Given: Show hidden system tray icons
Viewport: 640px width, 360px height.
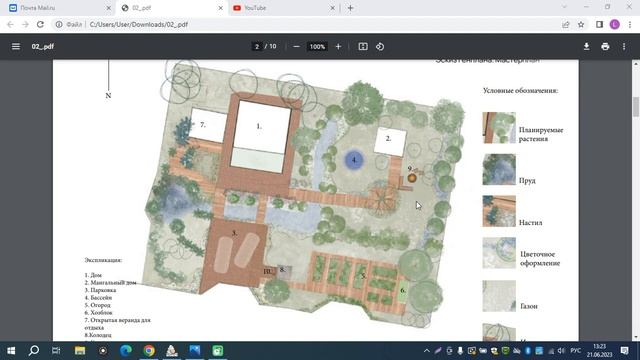Looking at the screenshot, I should [x=427, y=351].
